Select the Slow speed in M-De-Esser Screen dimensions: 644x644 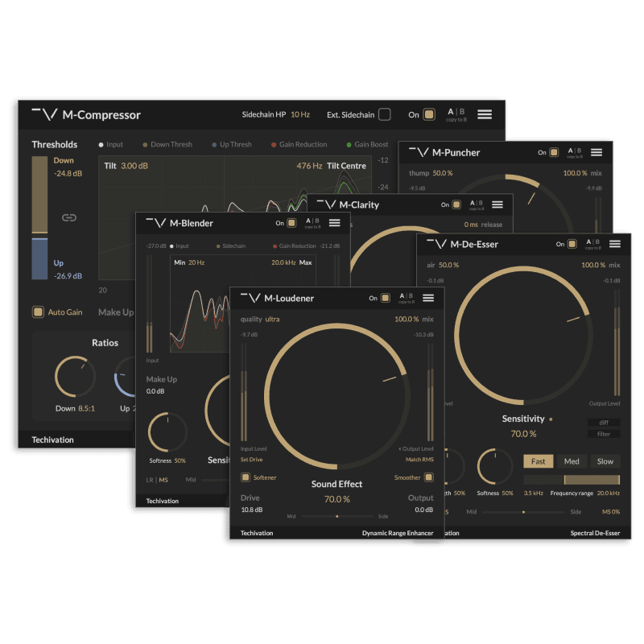(x=605, y=461)
